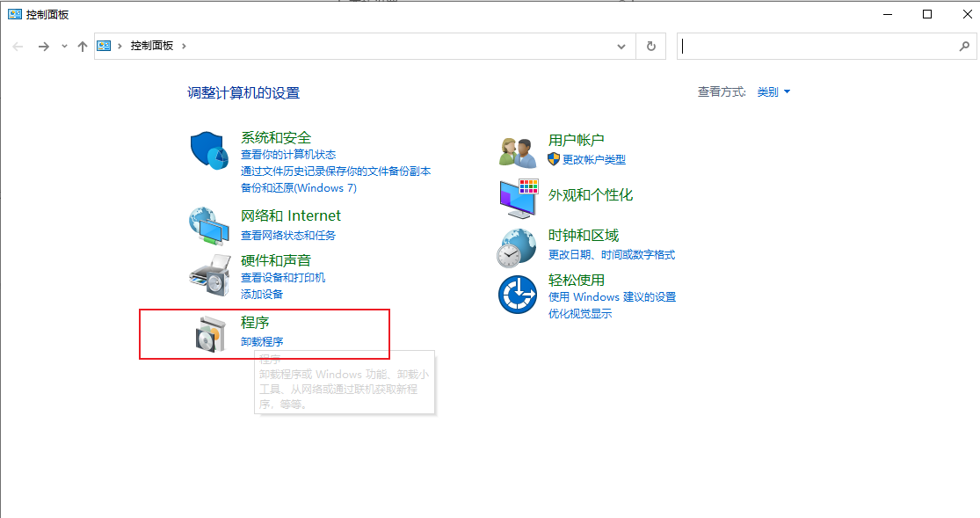The image size is (980, 518).
Task: Click the search magnifier icon
Action: (964, 46)
